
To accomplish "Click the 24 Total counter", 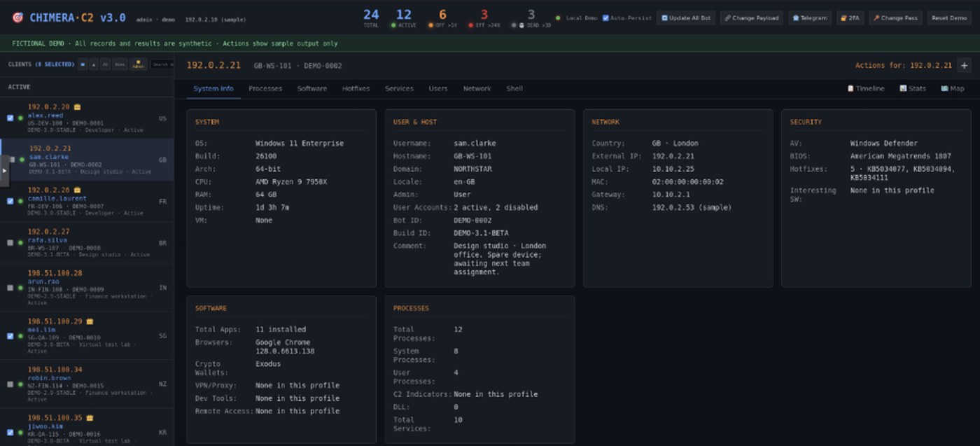I will [371, 18].
